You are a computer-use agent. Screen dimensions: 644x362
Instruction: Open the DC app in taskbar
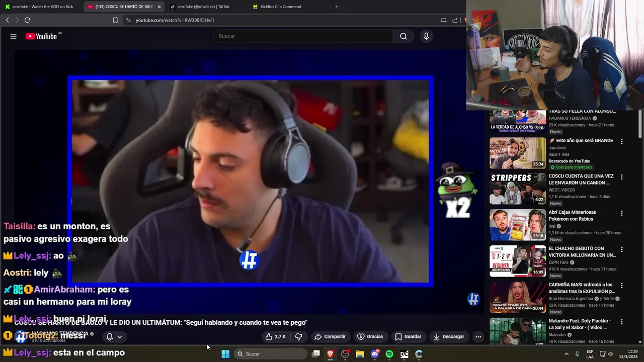click(x=404, y=354)
